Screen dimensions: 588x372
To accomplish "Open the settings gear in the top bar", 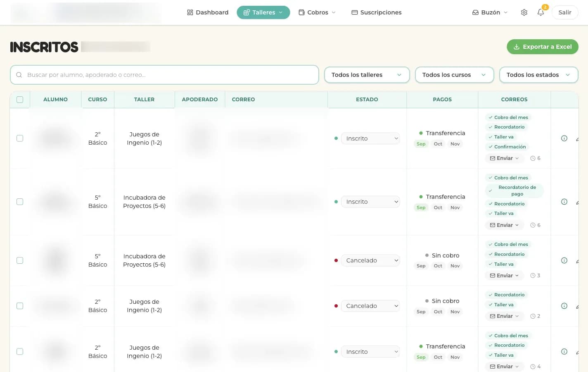I will click(x=524, y=12).
